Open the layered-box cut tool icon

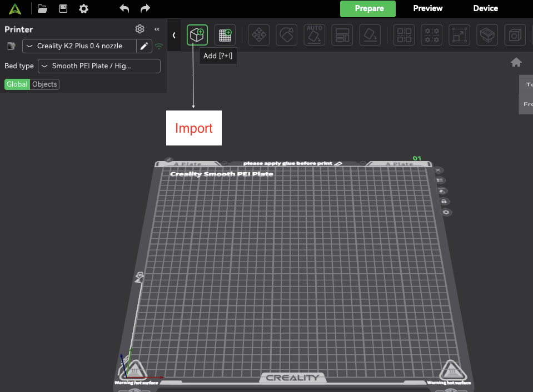pos(487,34)
